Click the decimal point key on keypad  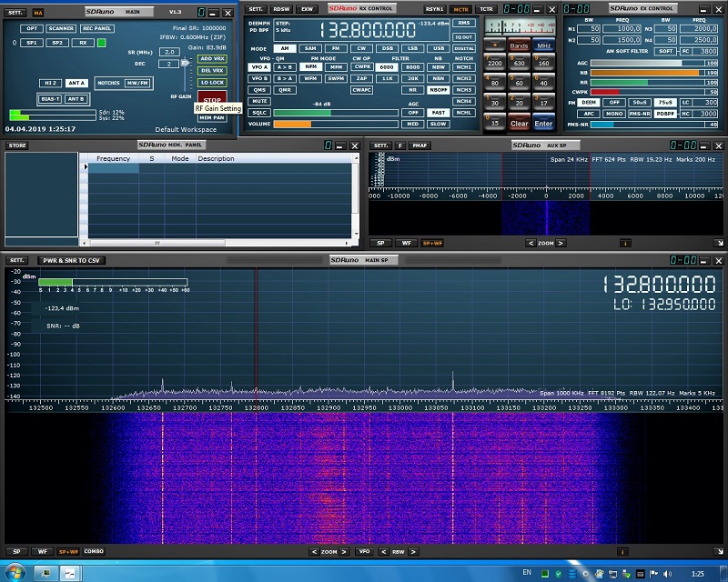coord(494,45)
